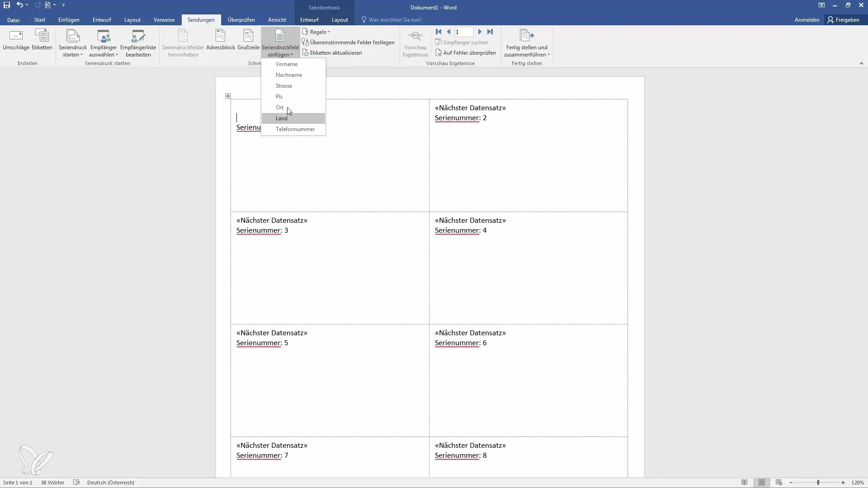Choose Ort from the merge field list
The height and width of the screenshot is (488, 868).
pos(293,108)
